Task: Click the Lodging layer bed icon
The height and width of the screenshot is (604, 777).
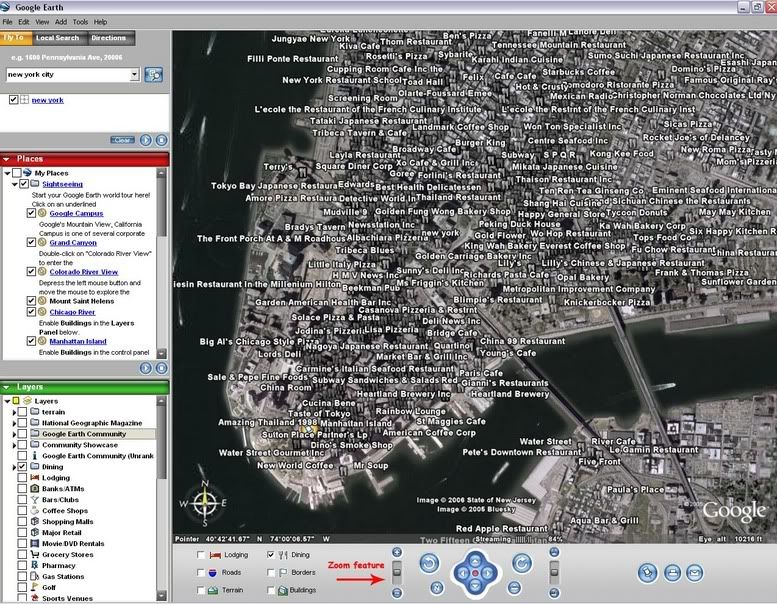Action: pos(35,478)
